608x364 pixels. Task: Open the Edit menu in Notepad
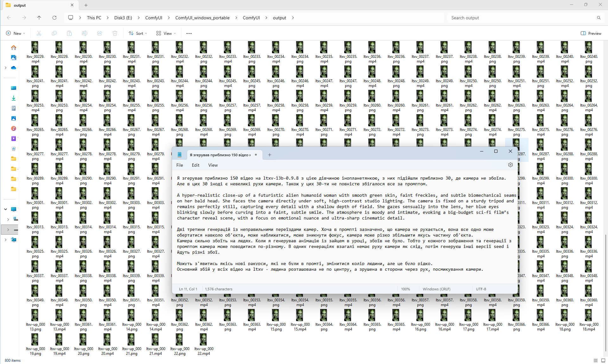click(195, 165)
